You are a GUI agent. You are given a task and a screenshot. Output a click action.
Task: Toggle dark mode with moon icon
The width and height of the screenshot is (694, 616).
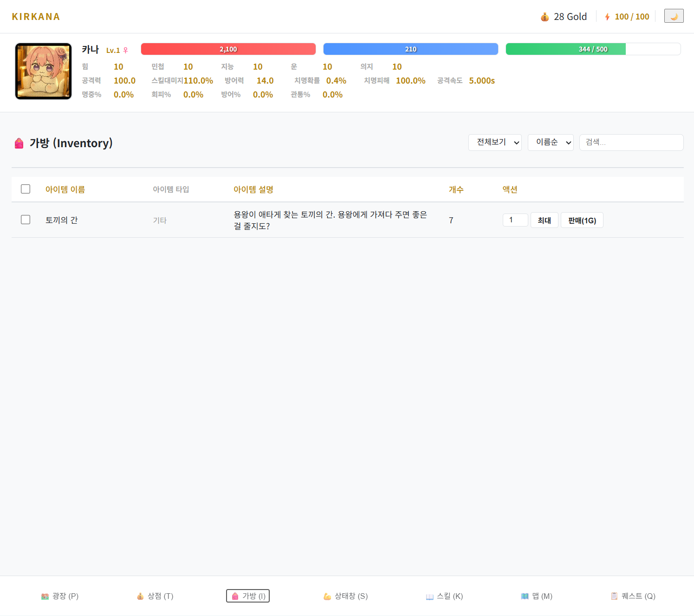674,16
